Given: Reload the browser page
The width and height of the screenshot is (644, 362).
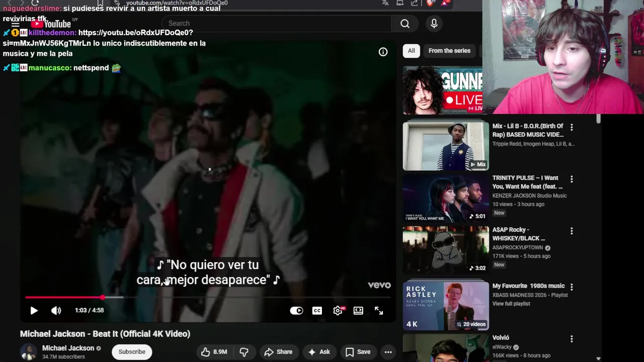Looking at the screenshot, I should coord(35,3).
